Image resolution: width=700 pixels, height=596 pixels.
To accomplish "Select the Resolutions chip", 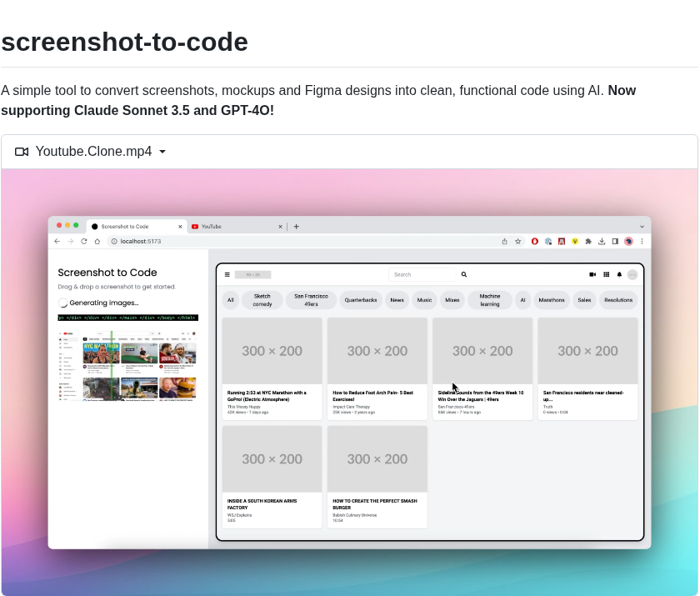I will click(x=618, y=300).
